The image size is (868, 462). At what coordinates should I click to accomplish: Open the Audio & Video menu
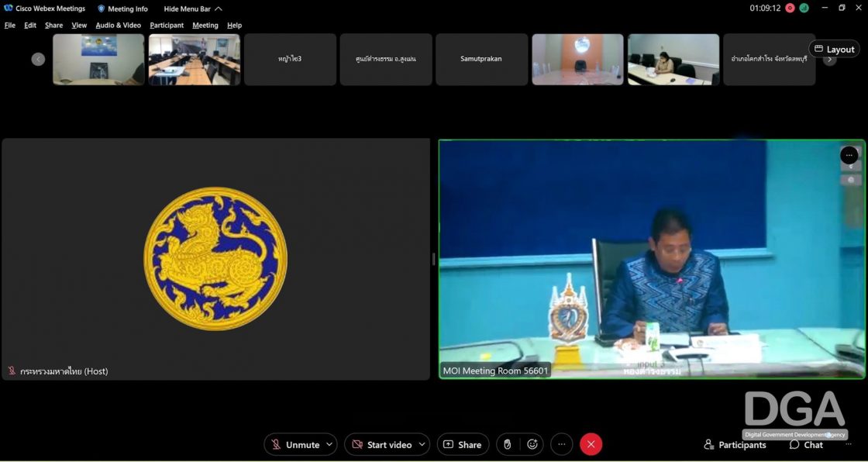(x=119, y=26)
